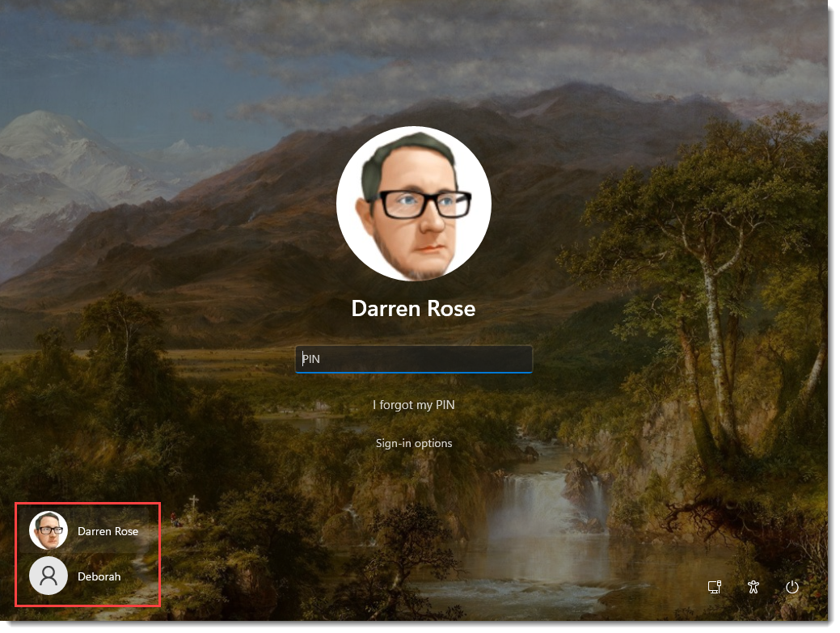The width and height of the screenshot is (840, 633).
Task: Select Deborah's generic profile icon
Action: click(49, 576)
